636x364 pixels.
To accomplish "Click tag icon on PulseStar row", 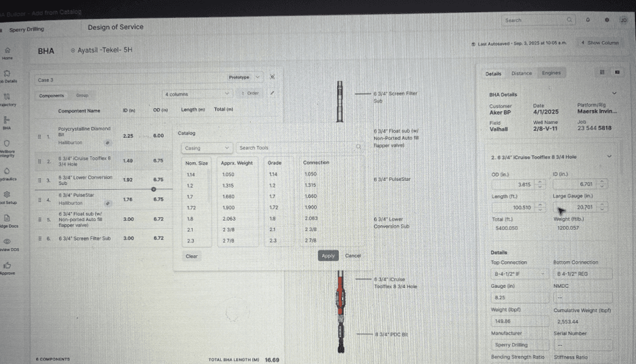I will (x=108, y=203).
